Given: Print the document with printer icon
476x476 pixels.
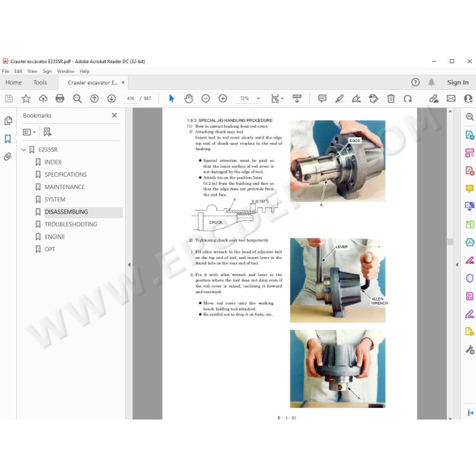Looking at the screenshot, I should click(60, 99).
